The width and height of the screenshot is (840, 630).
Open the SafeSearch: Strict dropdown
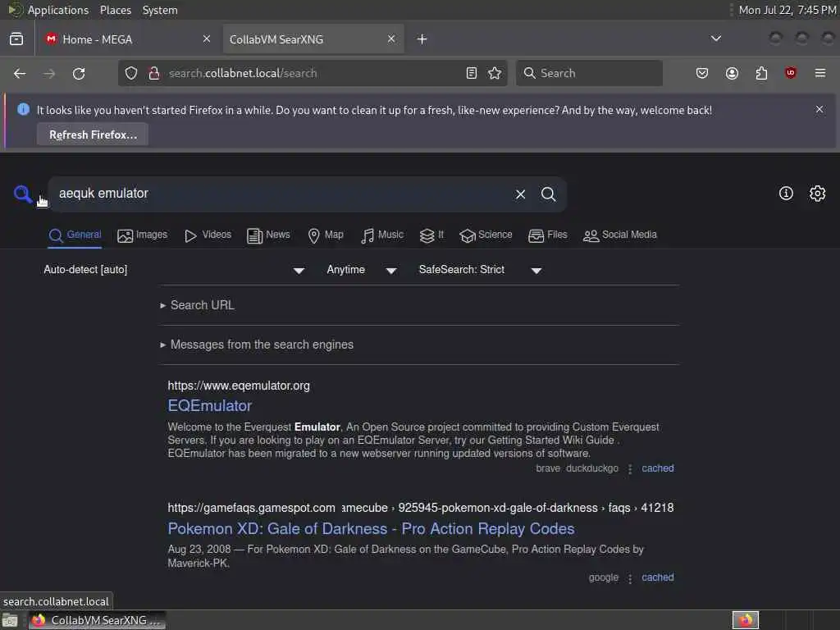[480, 270]
